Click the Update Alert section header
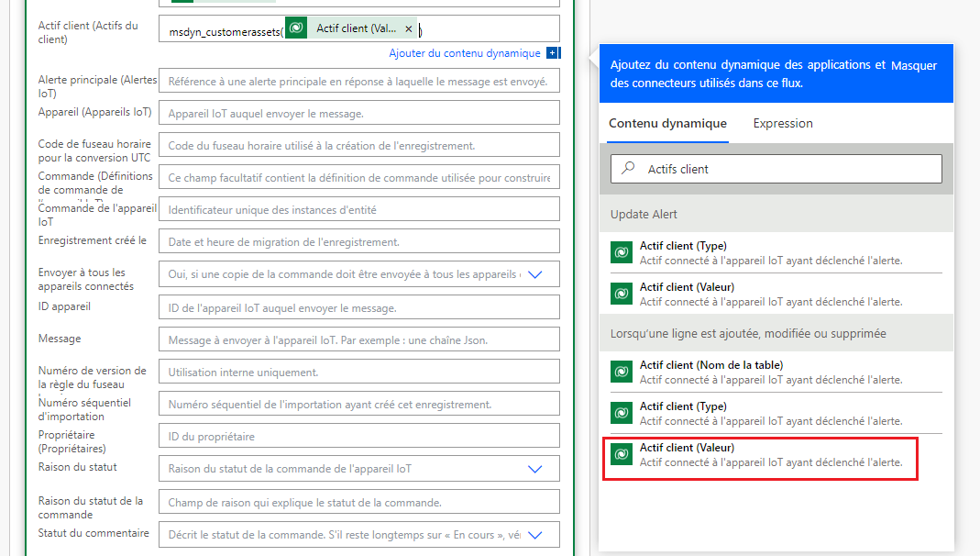This screenshot has height=556, width=980. 776,214
